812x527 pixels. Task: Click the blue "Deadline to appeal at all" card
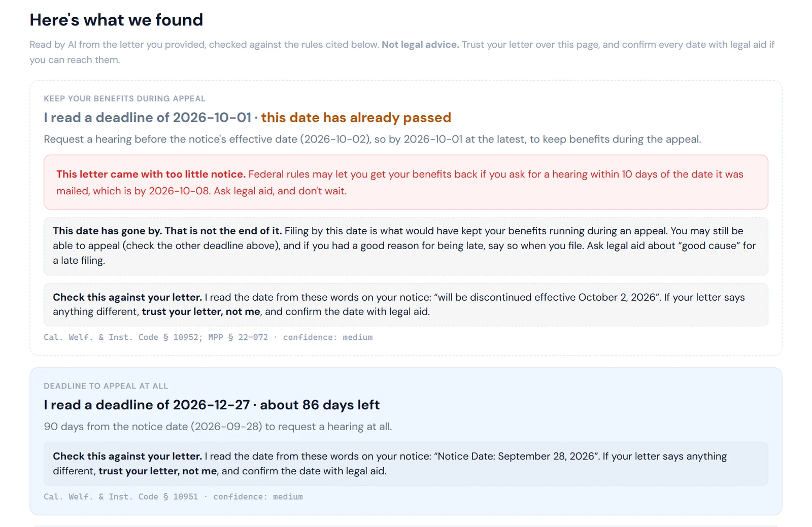[405, 441]
